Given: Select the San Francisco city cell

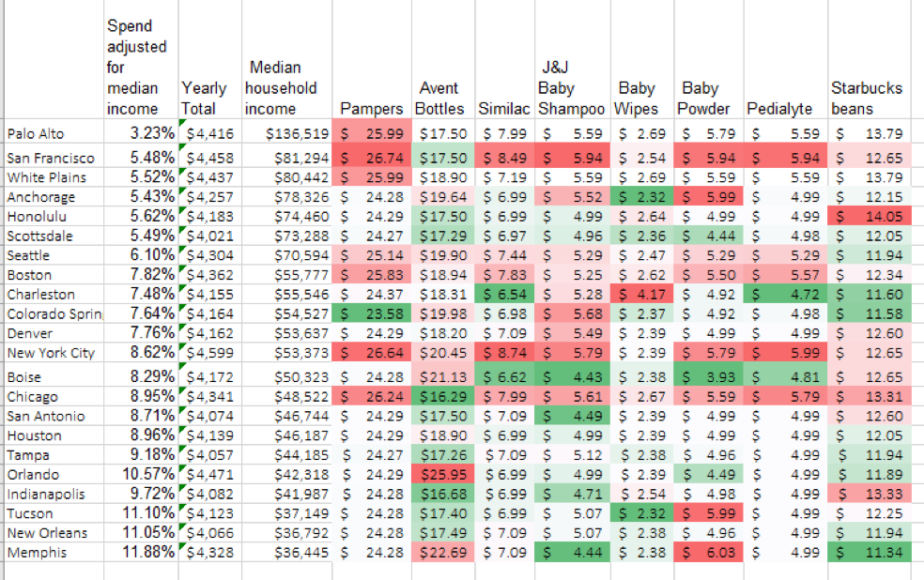Looking at the screenshot, I should [x=54, y=155].
